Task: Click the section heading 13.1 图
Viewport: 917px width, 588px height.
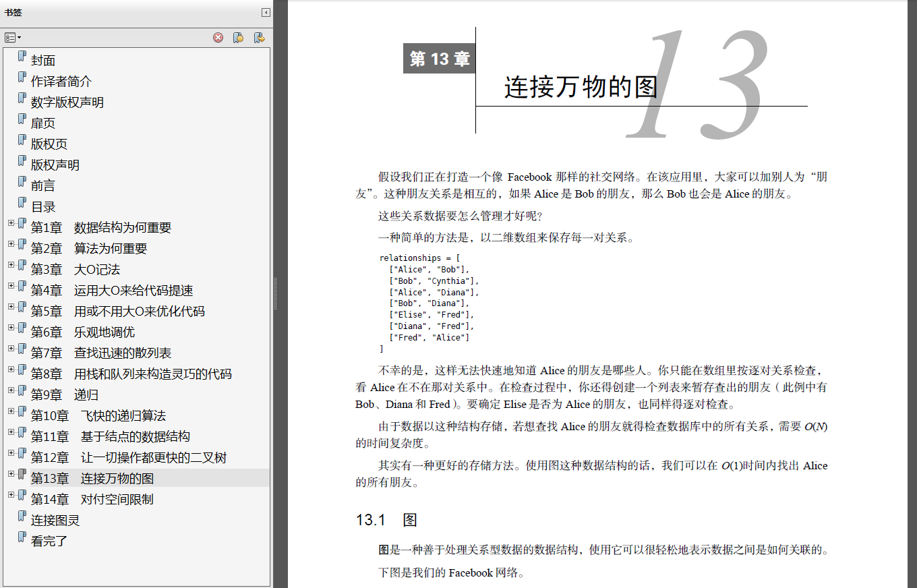Action: [387, 520]
